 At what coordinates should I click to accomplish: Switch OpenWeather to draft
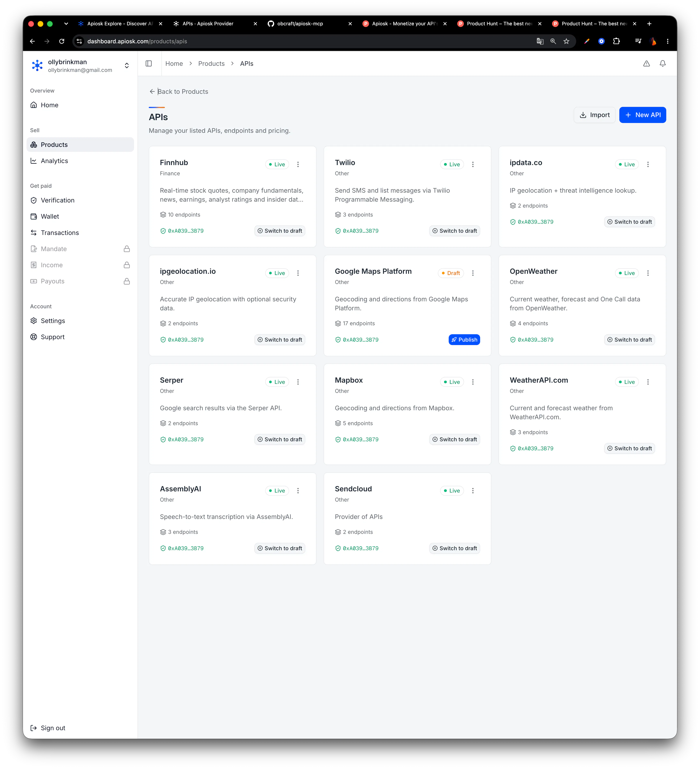[x=630, y=340]
